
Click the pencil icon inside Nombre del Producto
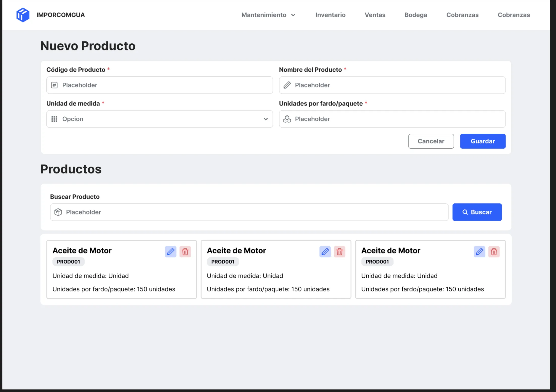pos(287,85)
